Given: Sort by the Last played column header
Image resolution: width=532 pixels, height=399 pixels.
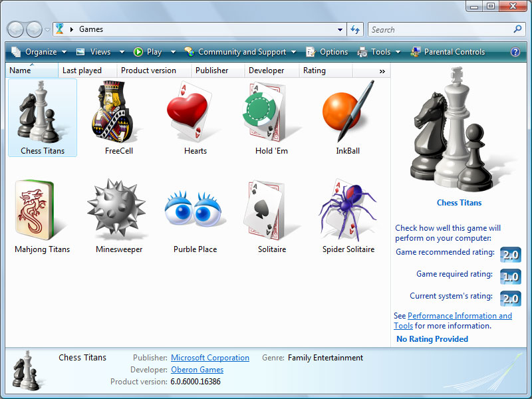Looking at the screenshot, I should click(88, 70).
